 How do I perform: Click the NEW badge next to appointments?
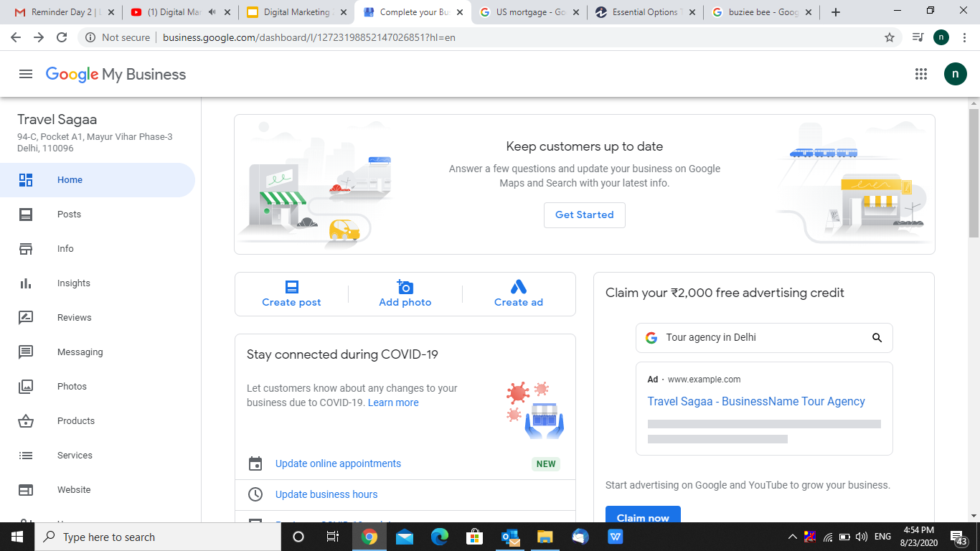tap(546, 463)
